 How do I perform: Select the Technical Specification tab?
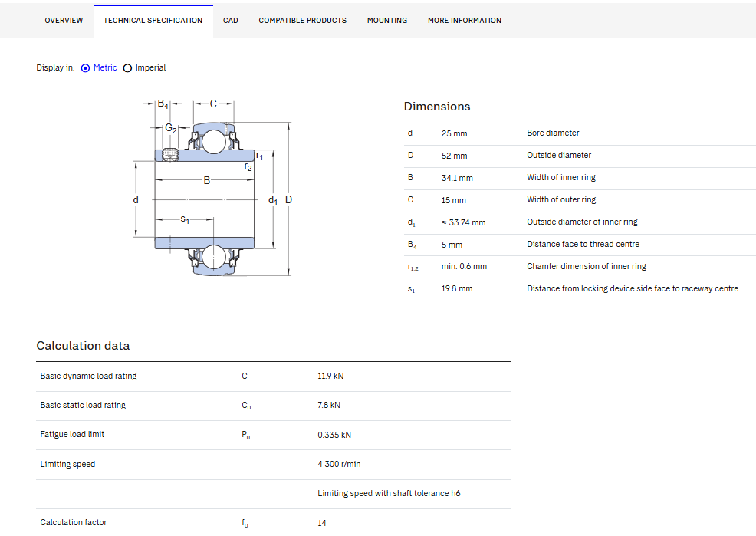click(x=153, y=20)
